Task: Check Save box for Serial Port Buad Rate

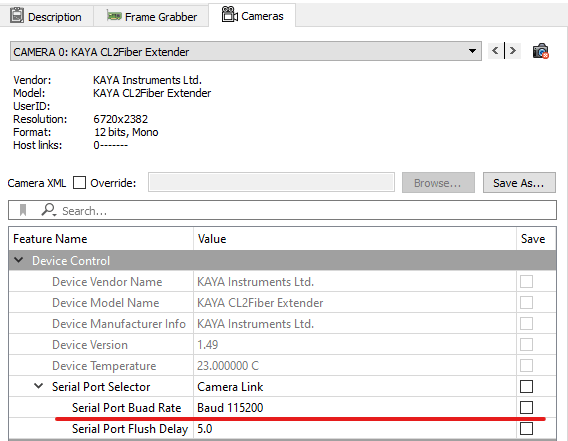Action: click(526, 407)
